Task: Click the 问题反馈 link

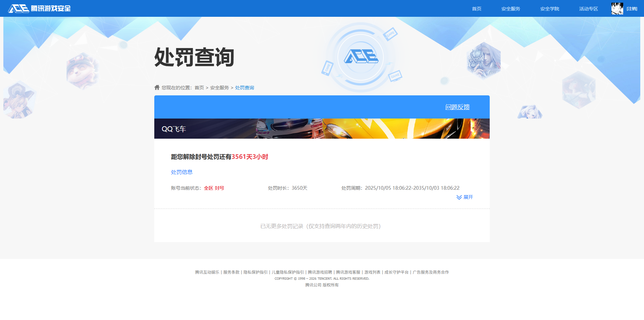Action: (458, 107)
